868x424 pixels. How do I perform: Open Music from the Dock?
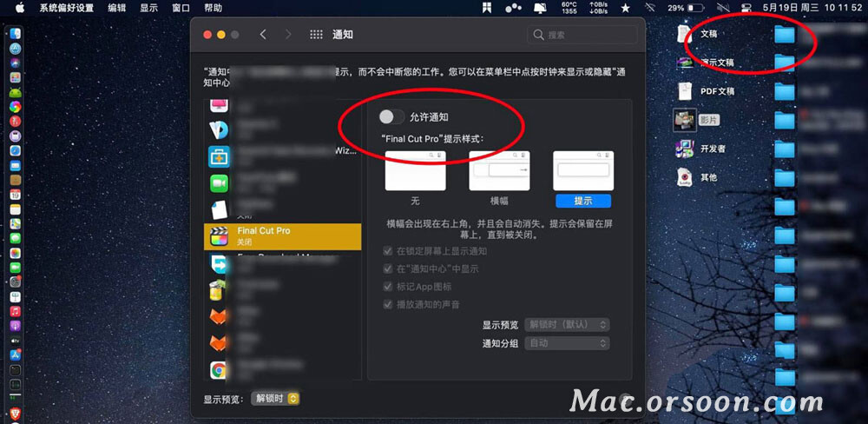click(x=15, y=311)
